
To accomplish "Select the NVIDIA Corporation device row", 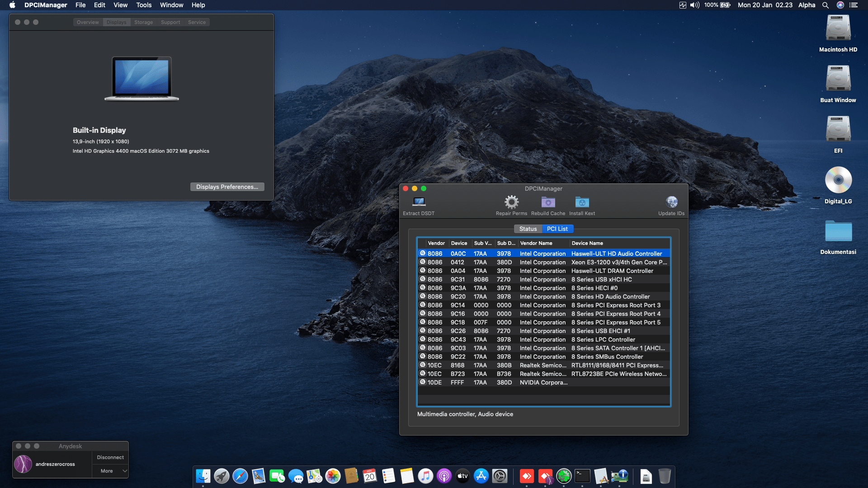I will click(543, 382).
